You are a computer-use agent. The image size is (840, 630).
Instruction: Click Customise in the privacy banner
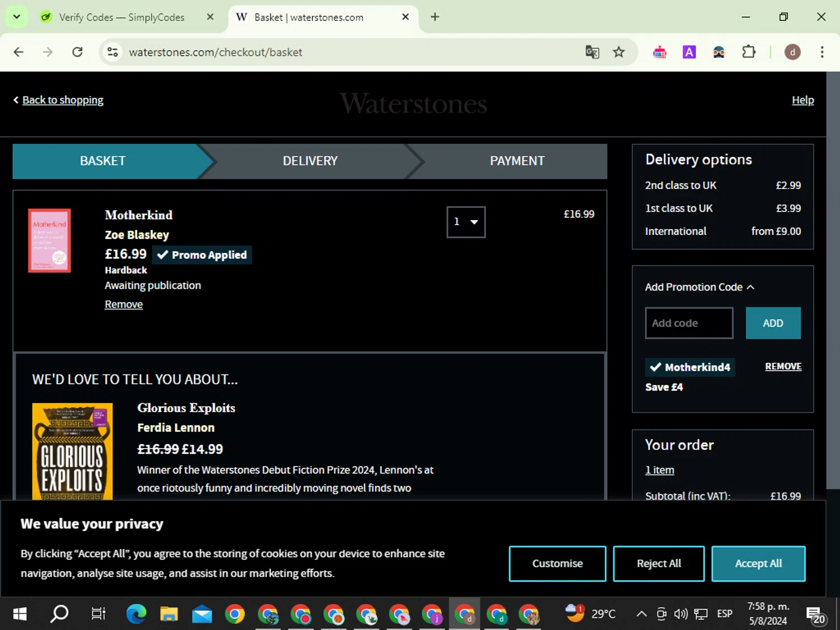tap(557, 563)
